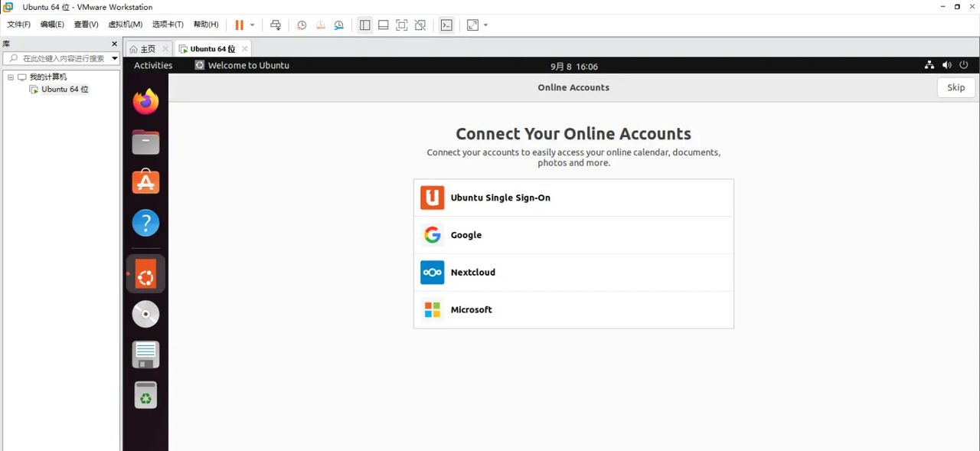
Task: Click the stretch guest display icon
Action: coord(472,25)
